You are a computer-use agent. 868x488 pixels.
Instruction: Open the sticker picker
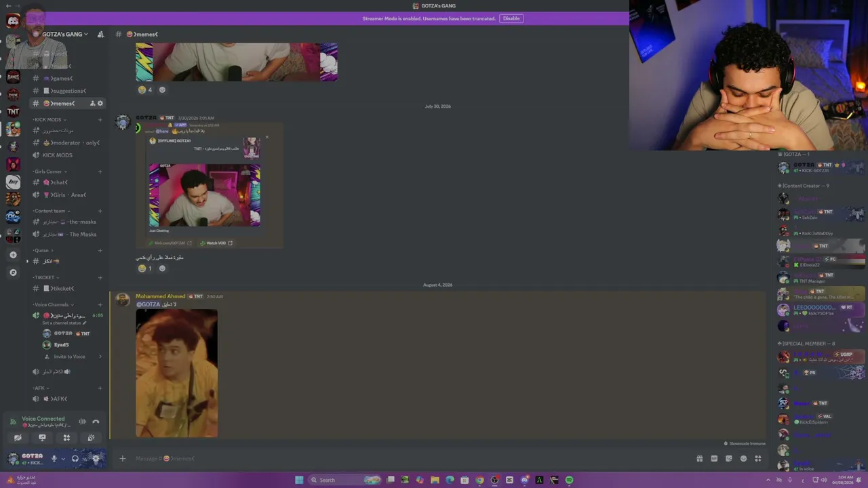point(729,459)
